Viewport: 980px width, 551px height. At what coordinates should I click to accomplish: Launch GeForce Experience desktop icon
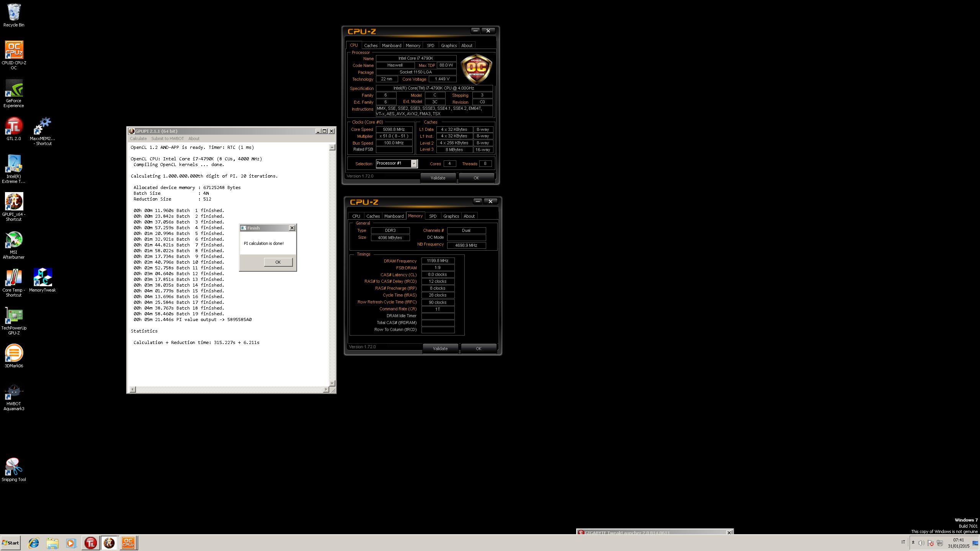click(14, 93)
